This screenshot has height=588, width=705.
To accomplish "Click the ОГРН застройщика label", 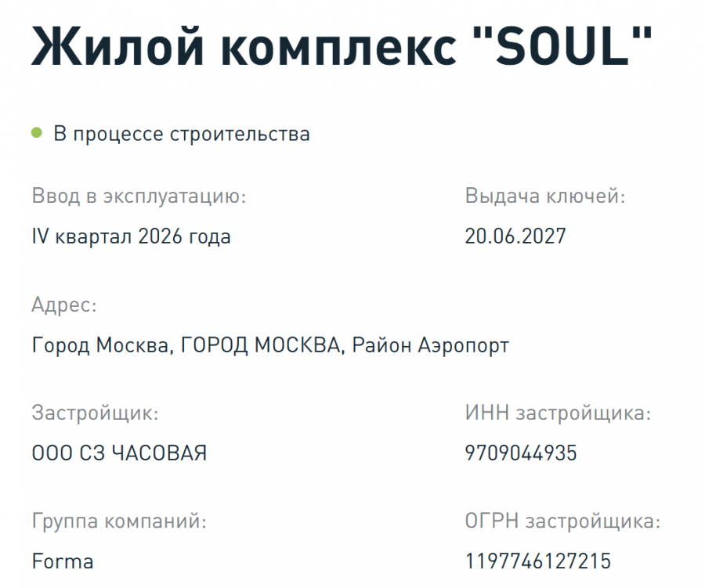I will [x=562, y=521].
